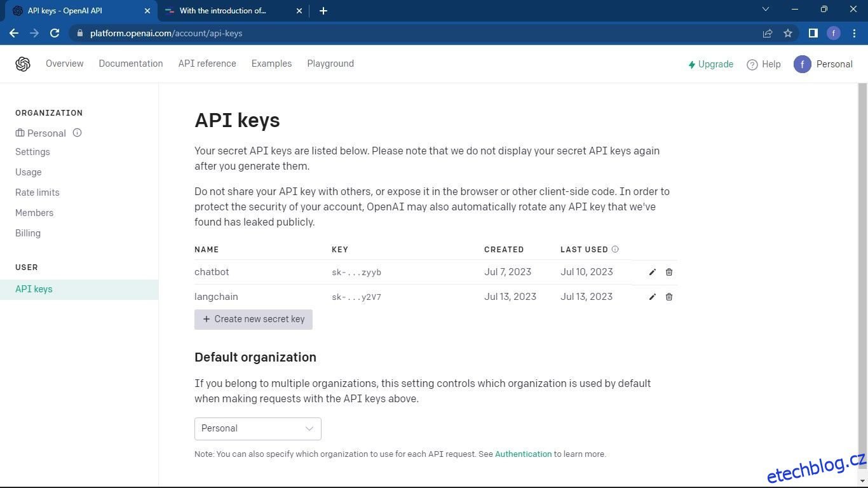Open organization Settings
868x488 pixels.
[32, 152]
